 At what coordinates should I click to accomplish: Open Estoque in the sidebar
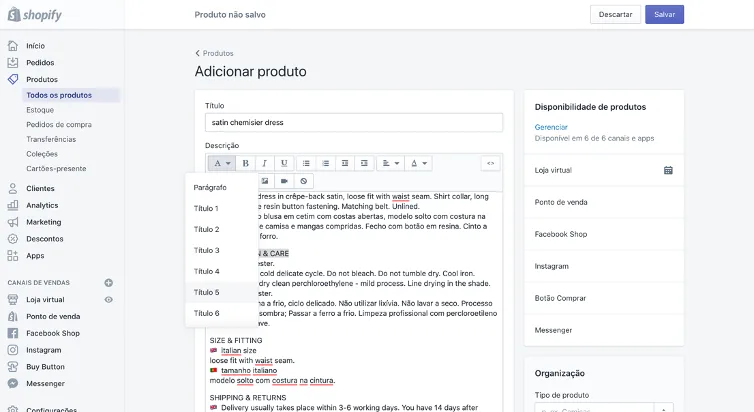[40, 110]
